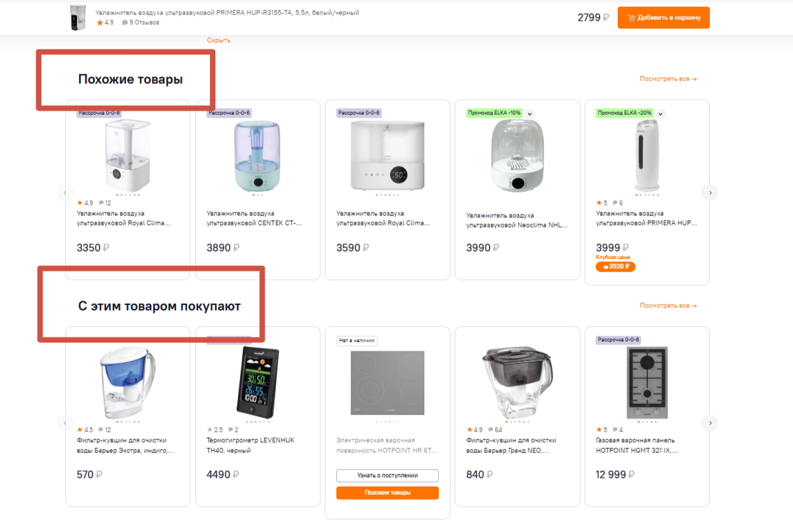Open the LEVENHUK TH40 thermohygrometer image
This screenshot has width=793, height=532.
[x=258, y=381]
